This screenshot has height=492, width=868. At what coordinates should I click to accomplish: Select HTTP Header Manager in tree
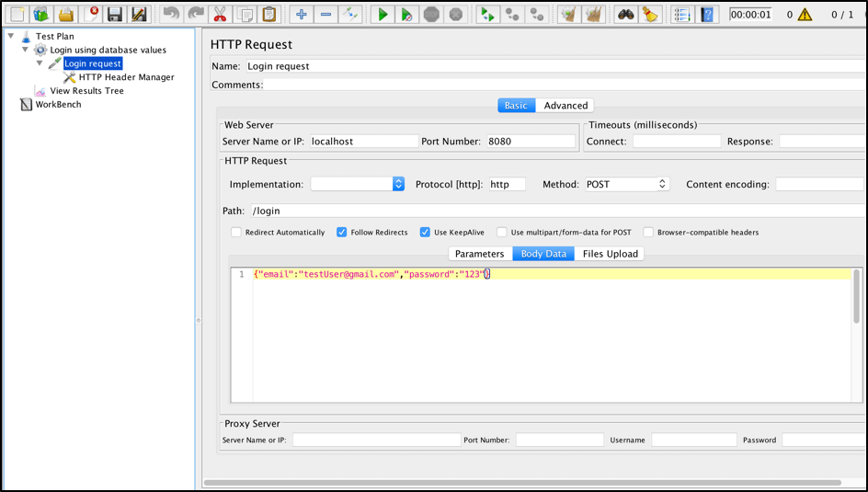pos(126,77)
